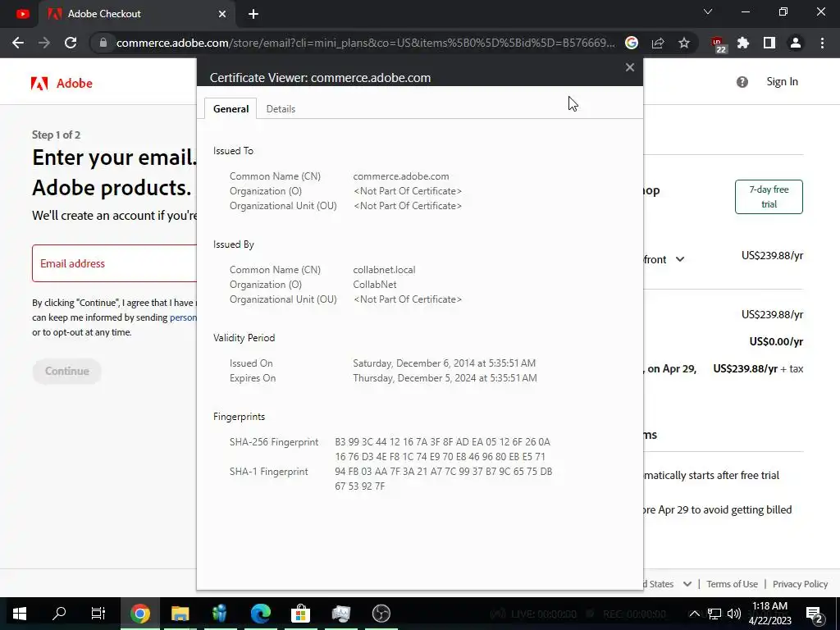Screen dimensions: 840x630
Task: Open the Terms of Use link
Action: tap(732, 584)
